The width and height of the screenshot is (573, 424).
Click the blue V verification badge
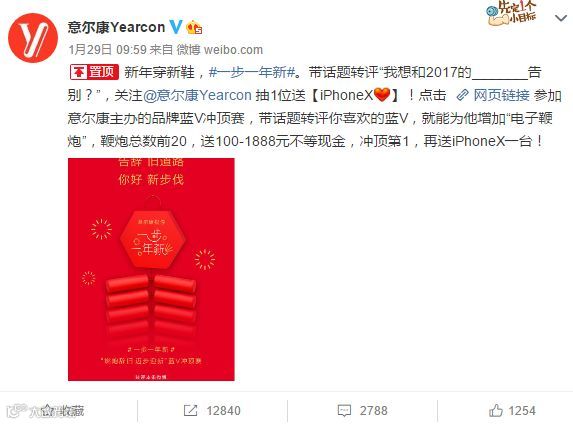pos(176,27)
